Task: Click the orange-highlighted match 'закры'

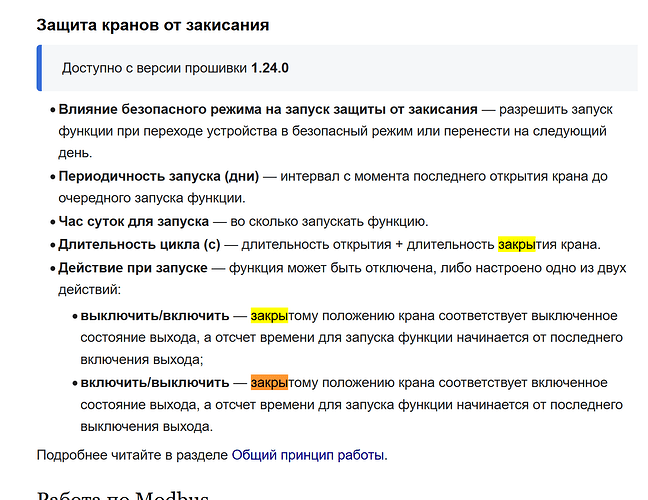Action: point(269,383)
